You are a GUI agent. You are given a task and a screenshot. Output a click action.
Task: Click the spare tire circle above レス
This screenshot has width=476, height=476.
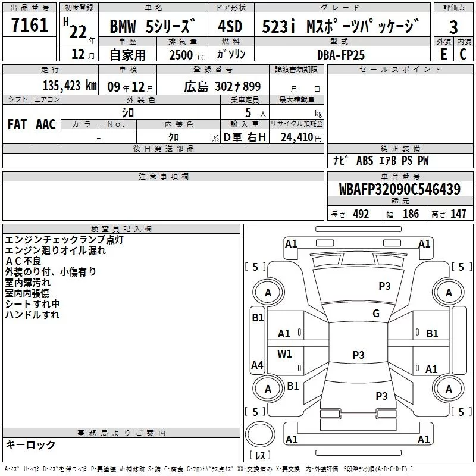[x=260, y=434]
